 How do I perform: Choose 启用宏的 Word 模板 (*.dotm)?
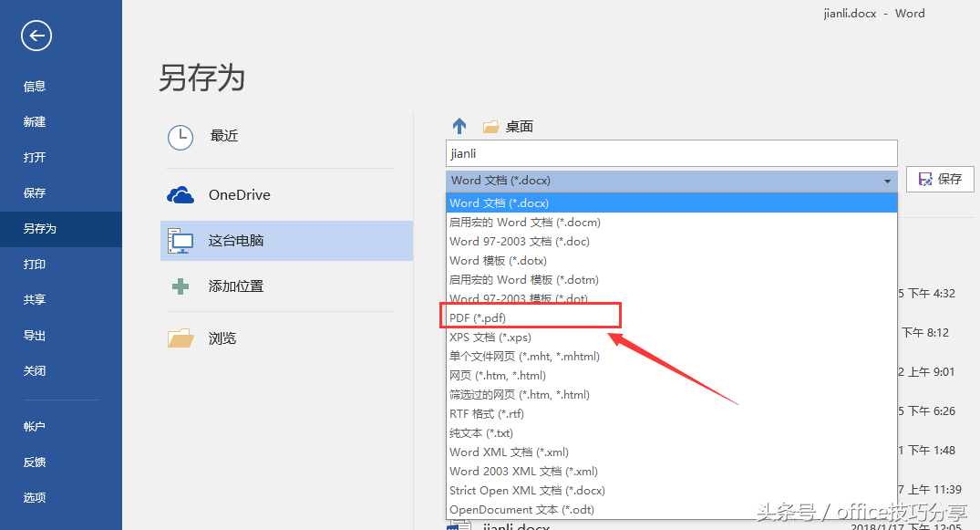[x=671, y=280]
